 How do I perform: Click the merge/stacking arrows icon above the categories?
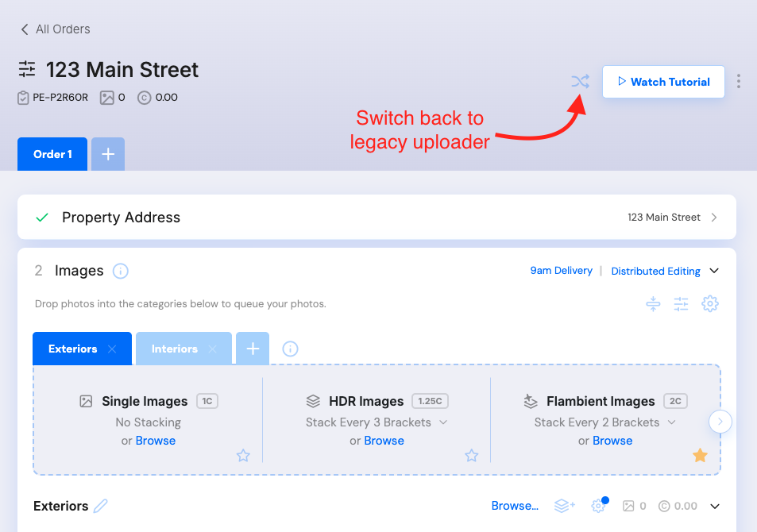pyautogui.click(x=653, y=303)
